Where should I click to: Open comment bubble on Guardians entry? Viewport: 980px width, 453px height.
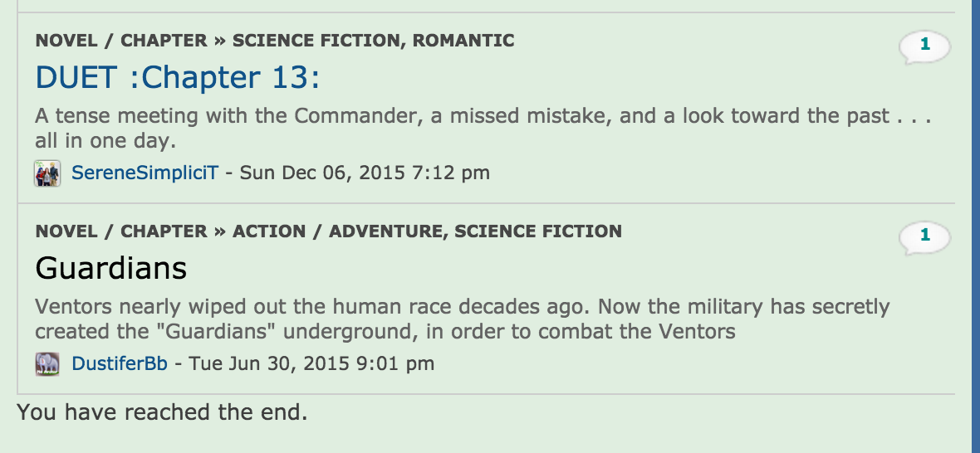pos(924,238)
